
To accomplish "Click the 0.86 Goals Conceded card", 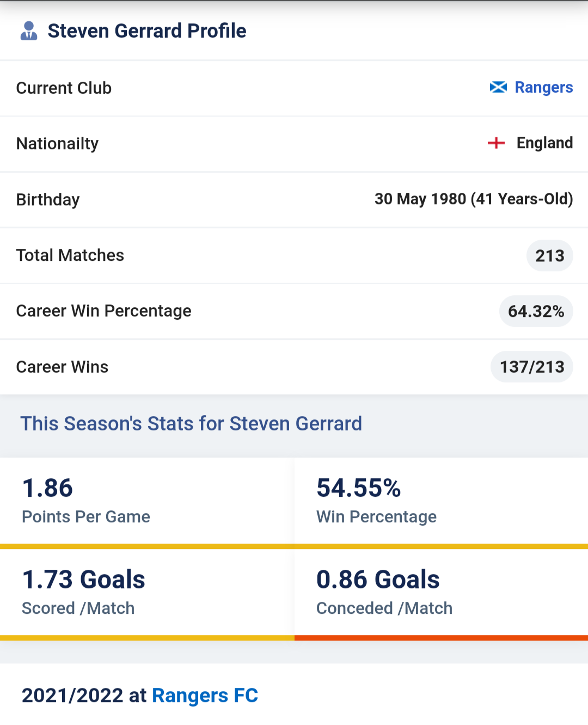I will pos(441,593).
